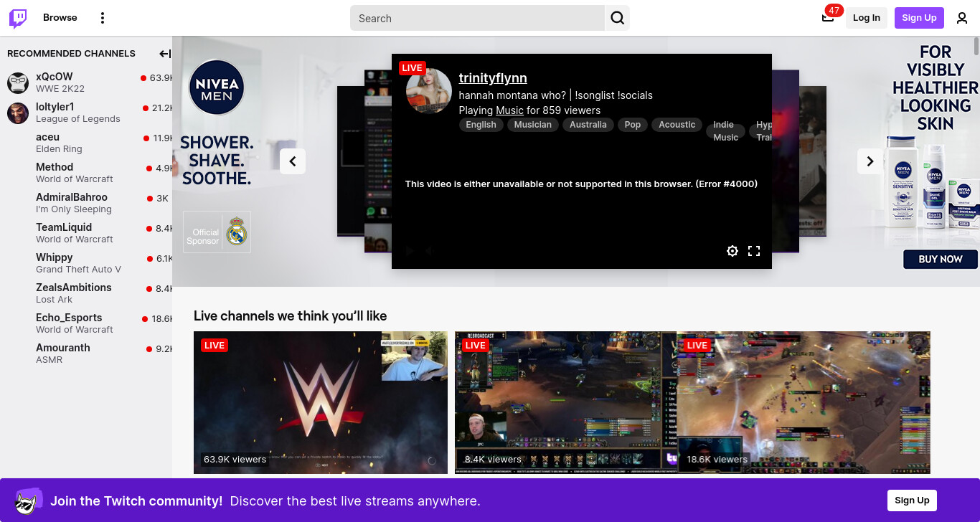Open video player settings gear
This screenshot has height=522, width=980.
click(x=732, y=251)
